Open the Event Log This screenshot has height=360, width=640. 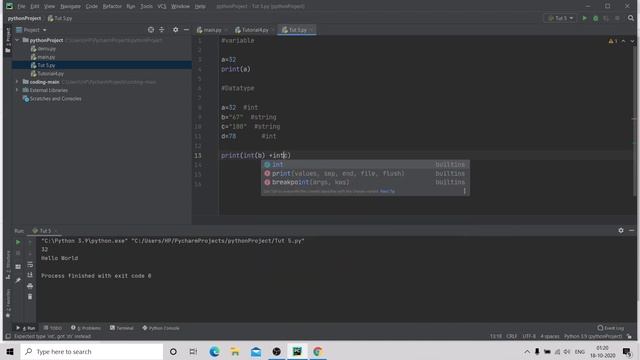tap(611, 328)
